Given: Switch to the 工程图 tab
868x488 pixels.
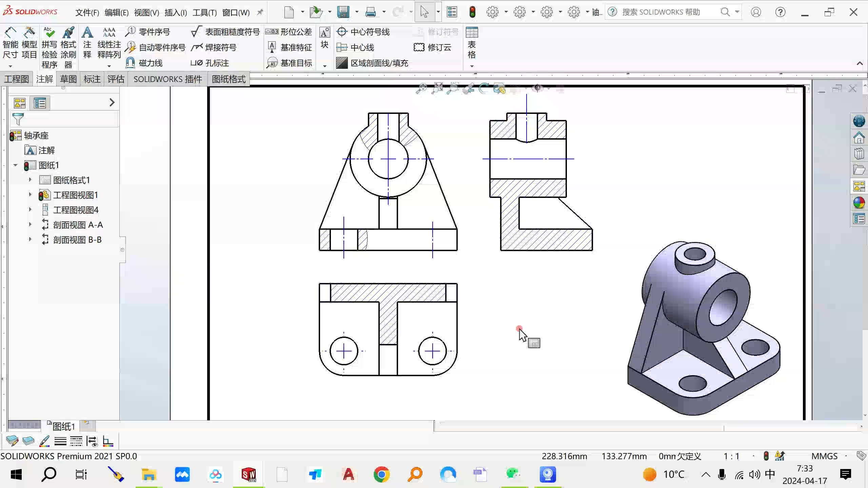Looking at the screenshot, I should [16, 79].
